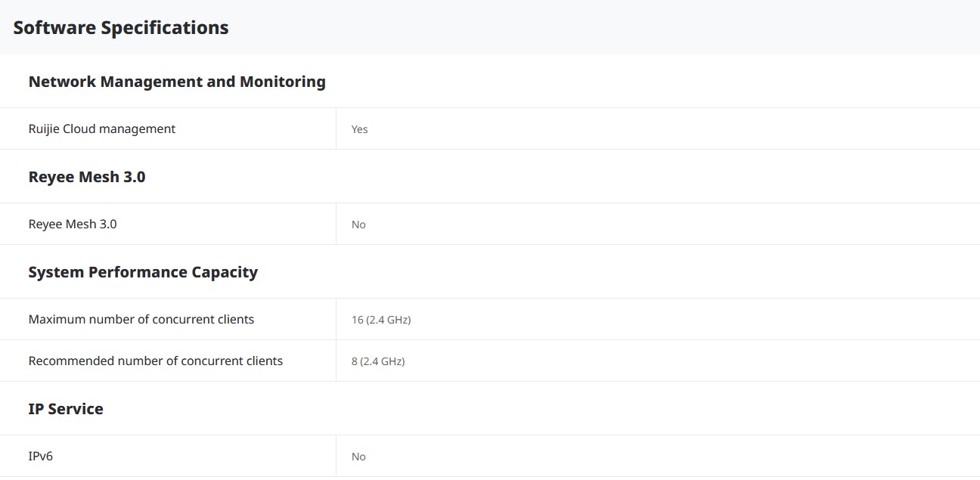The image size is (980, 480).
Task: Click the 16 (2.4 GHz) value
Action: 381,320
